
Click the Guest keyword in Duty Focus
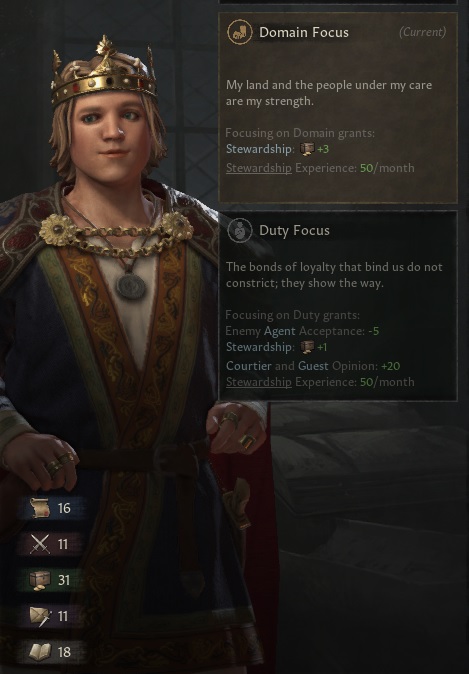pos(313,366)
